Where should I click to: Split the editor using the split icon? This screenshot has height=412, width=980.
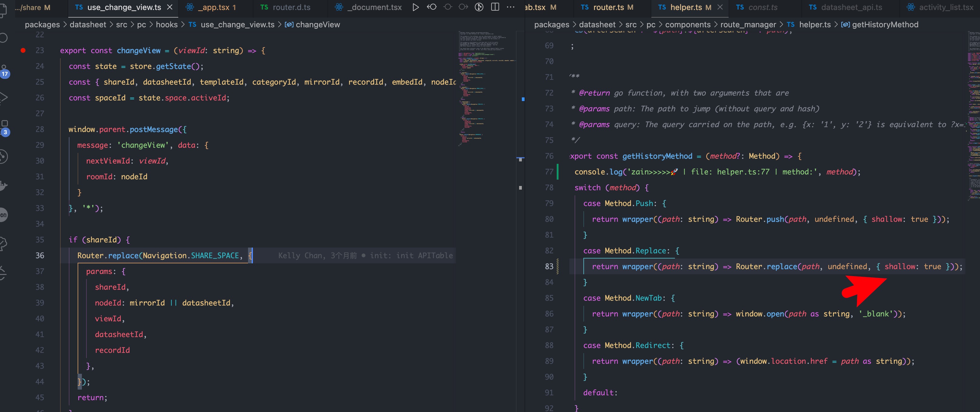[495, 7]
